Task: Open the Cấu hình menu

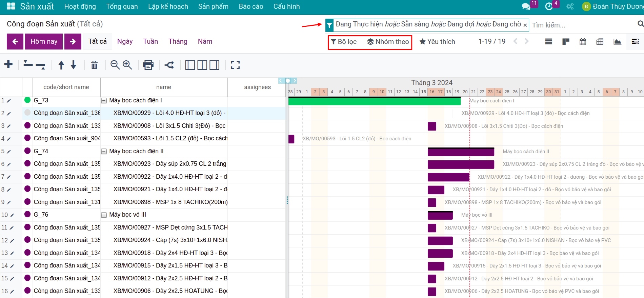Action: click(286, 6)
